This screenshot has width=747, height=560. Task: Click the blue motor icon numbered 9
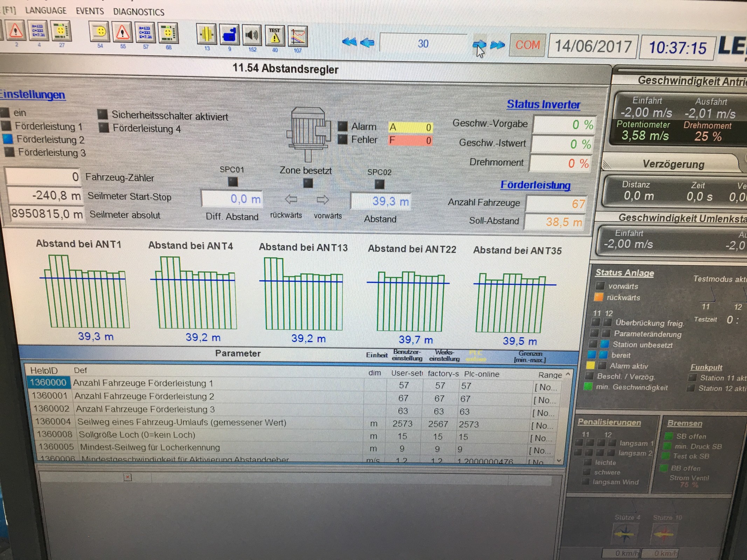(x=229, y=34)
